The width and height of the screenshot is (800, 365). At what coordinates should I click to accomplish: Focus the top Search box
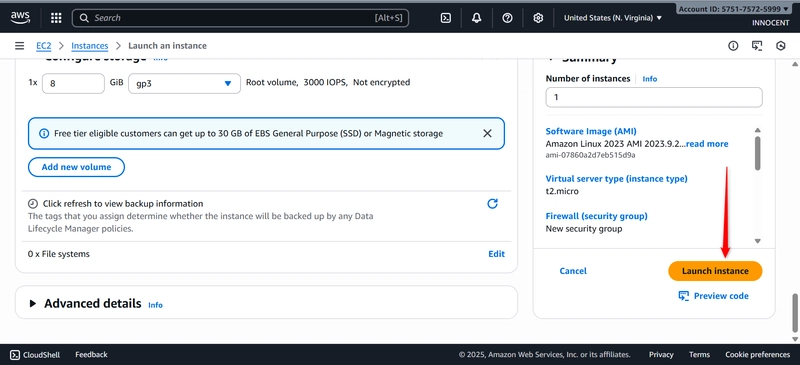(x=240, y=18)
